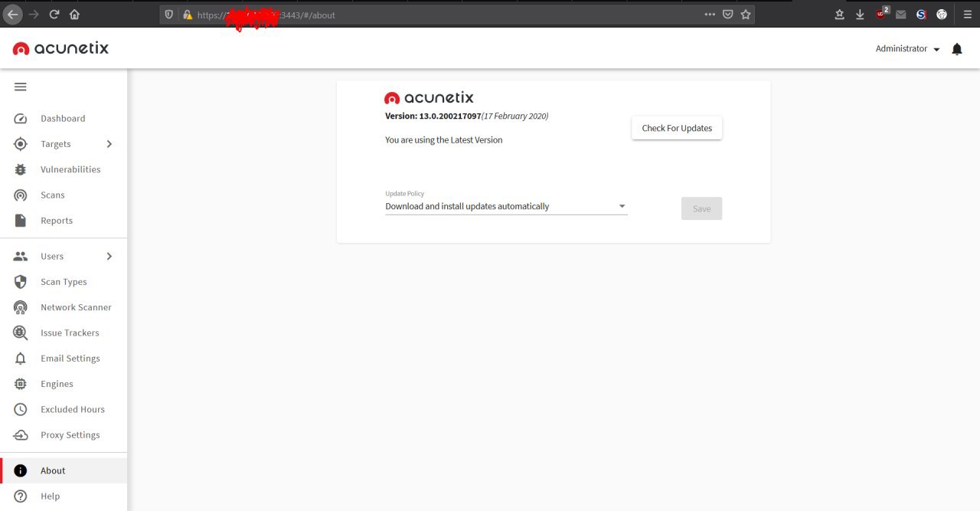
Task: Open the Issue Trackers magnifier icon
Action: click(x=21, y=333)
